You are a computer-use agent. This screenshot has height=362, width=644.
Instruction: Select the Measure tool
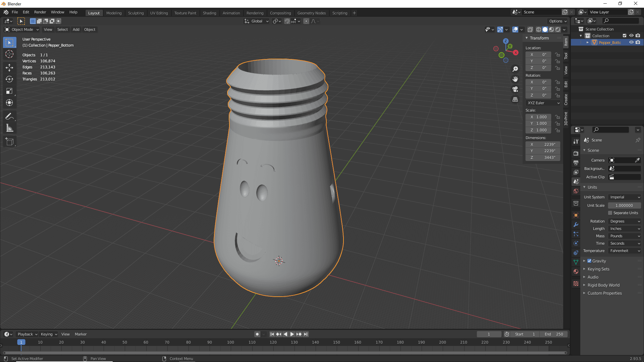[x=9, y=128]
